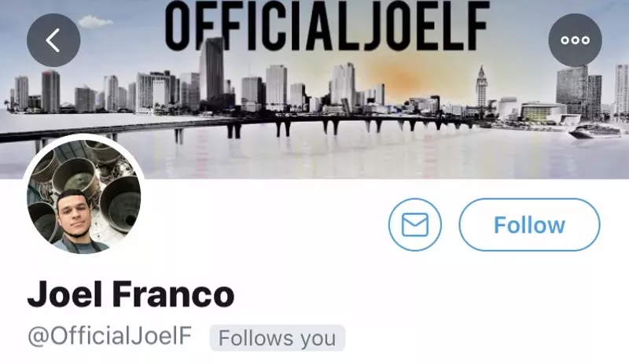Open the three-dot more options menu

[x=575, y=40]
